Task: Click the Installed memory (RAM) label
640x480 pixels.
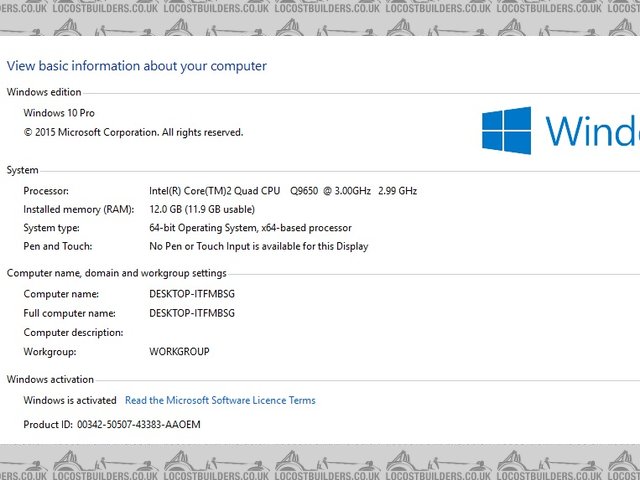Action: [77, 209]
